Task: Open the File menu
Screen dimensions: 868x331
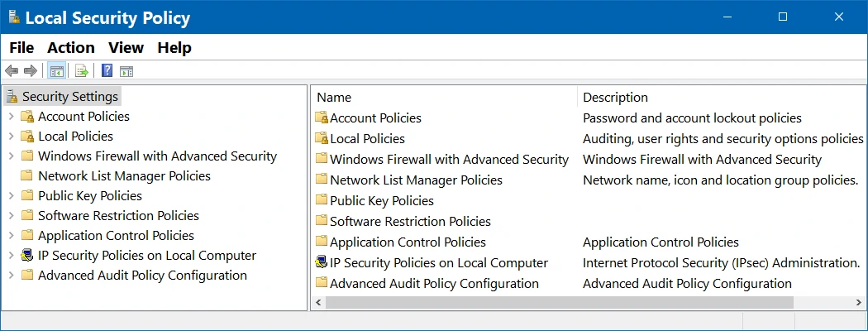Action: (21, 48)
